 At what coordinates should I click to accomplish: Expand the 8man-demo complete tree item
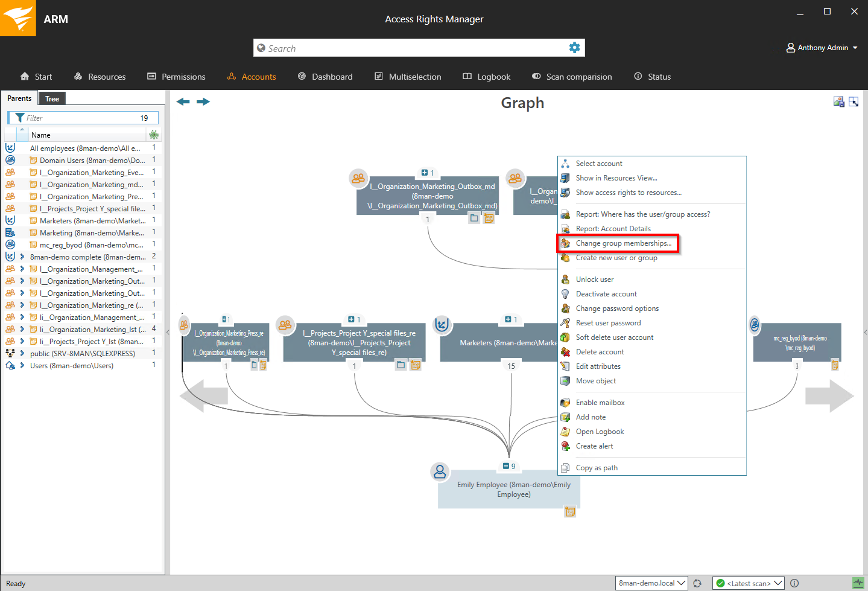(x=22, y=257)
